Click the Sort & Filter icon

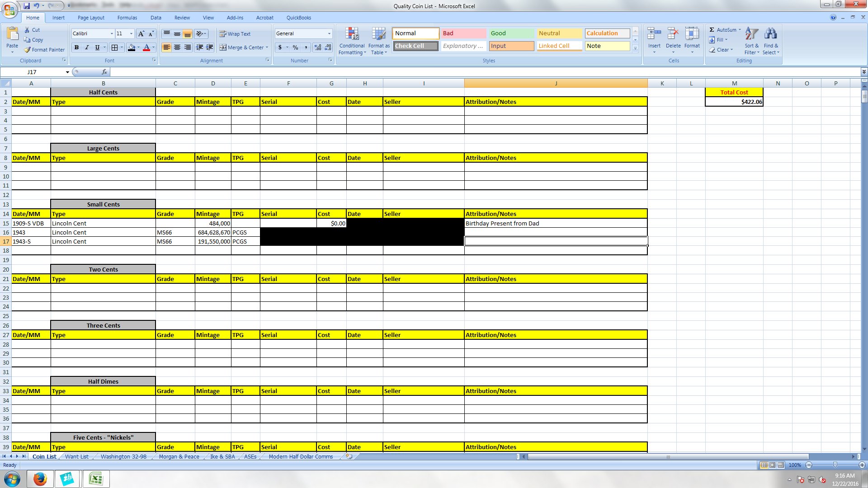point(751,34)
